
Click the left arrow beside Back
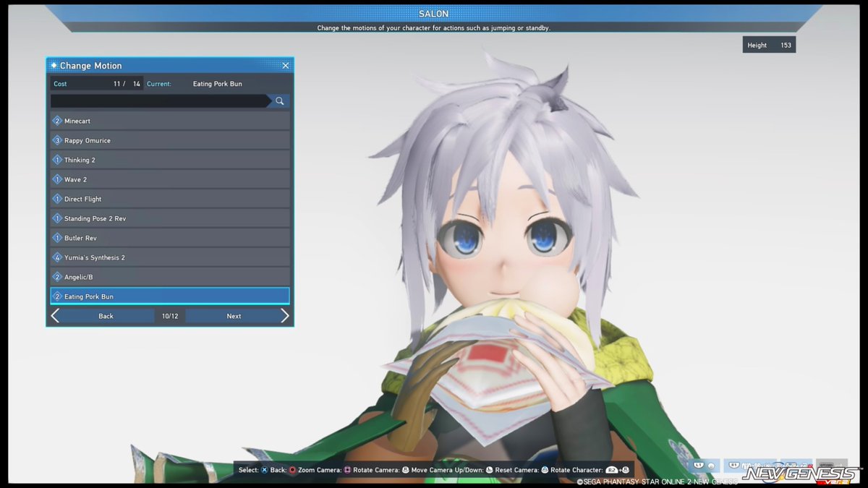click(x=55, y=316)
